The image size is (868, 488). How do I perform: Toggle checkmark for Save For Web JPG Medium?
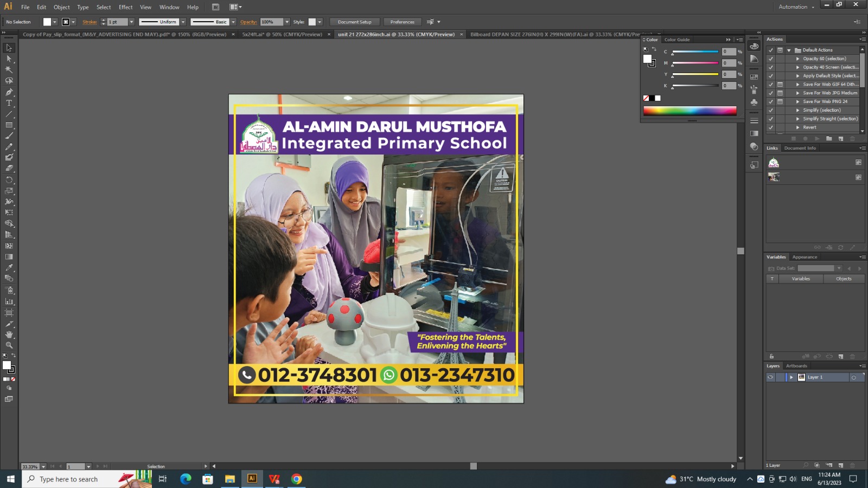coord(771,93)
